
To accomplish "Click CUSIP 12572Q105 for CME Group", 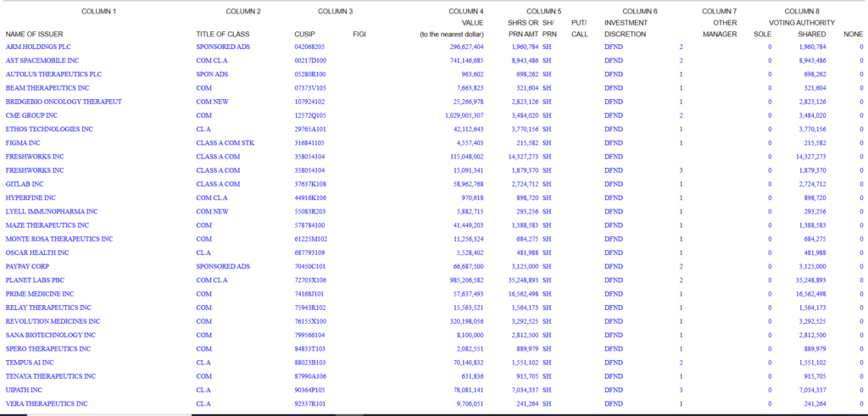I will coord(310,115).
